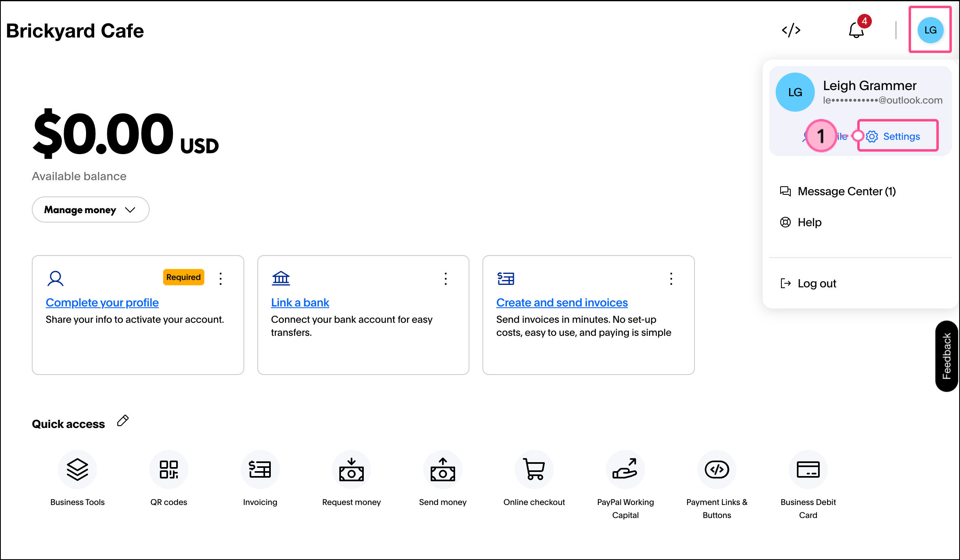Screen dimensions: 960x560
Task: Open Business Debit Card shortcut
Action: [x=808, y=485]
